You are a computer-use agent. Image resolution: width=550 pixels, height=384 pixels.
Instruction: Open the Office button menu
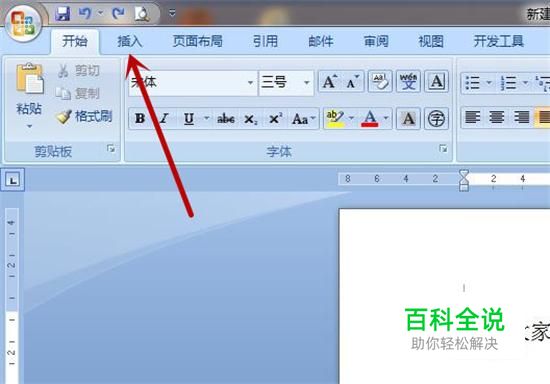coord(23,23)
